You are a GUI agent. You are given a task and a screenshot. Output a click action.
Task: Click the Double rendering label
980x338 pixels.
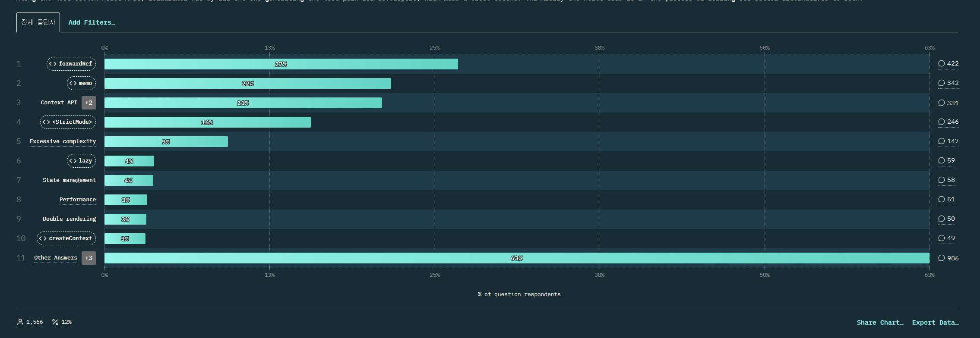[x=69, y=219]
